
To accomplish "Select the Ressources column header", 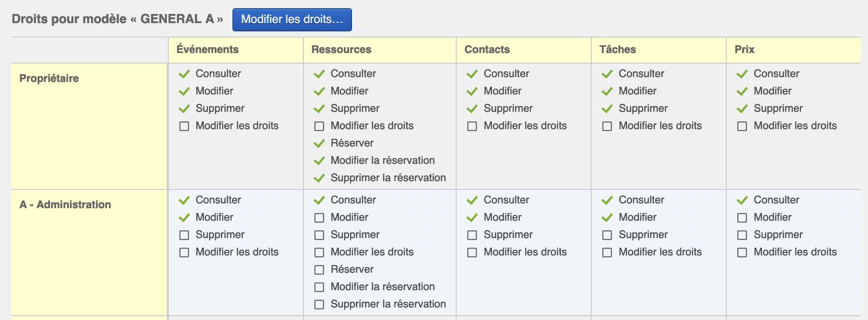I will [x=341, y=50].
